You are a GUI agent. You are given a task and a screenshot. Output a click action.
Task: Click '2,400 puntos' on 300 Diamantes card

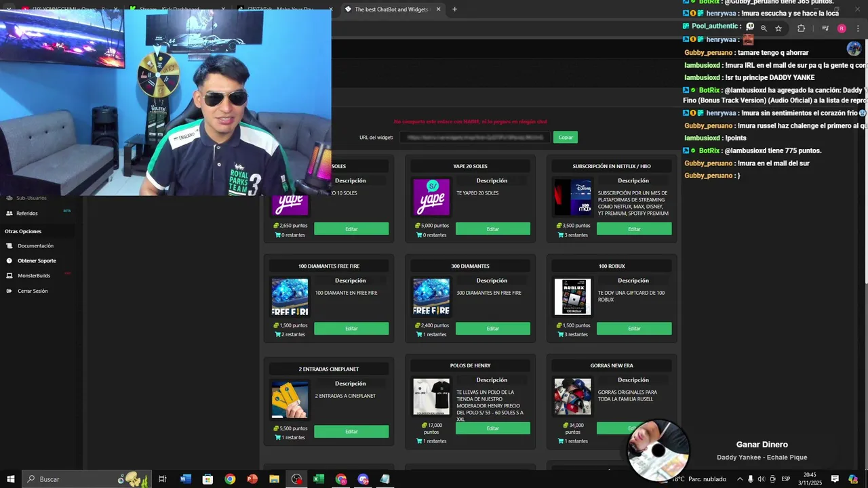click(x=432, y=325)
